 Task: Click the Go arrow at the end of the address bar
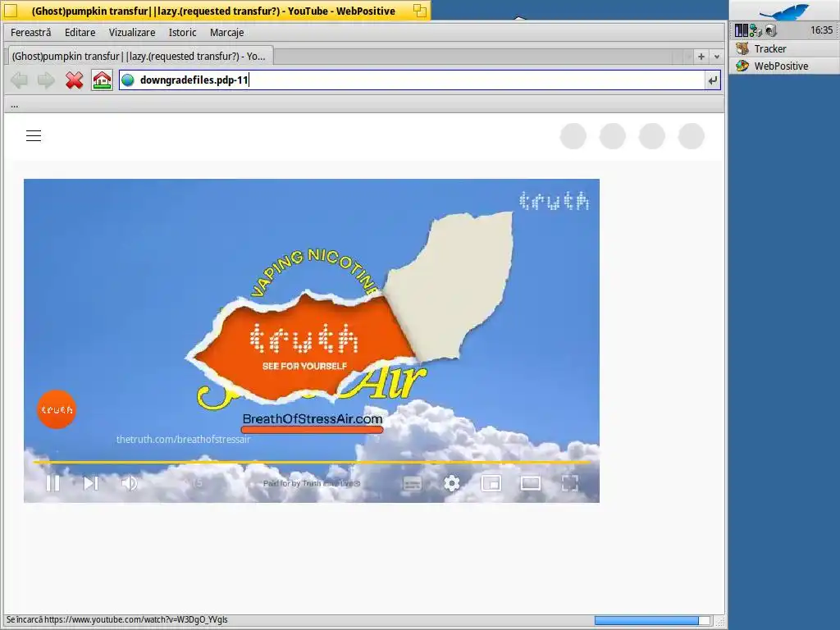(x=713, y=80)
